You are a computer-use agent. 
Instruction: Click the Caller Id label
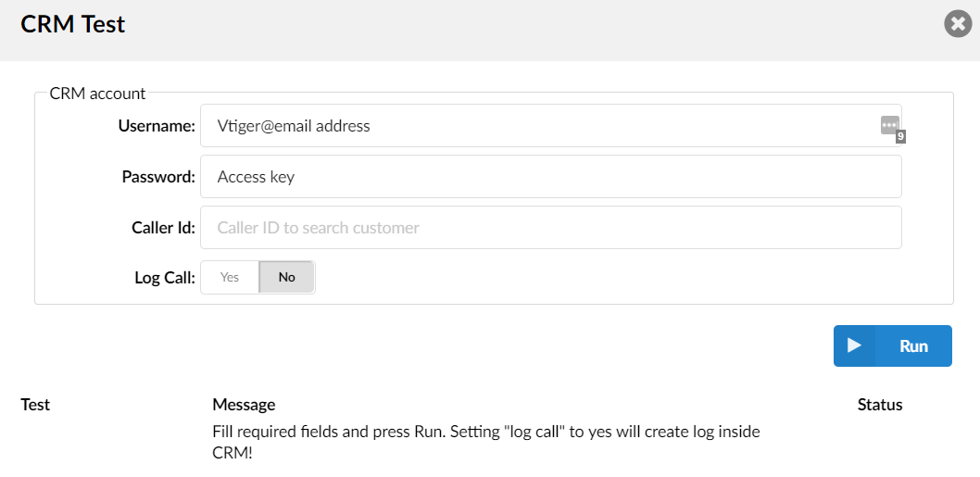pyautogui.click(x=163, y=228)
